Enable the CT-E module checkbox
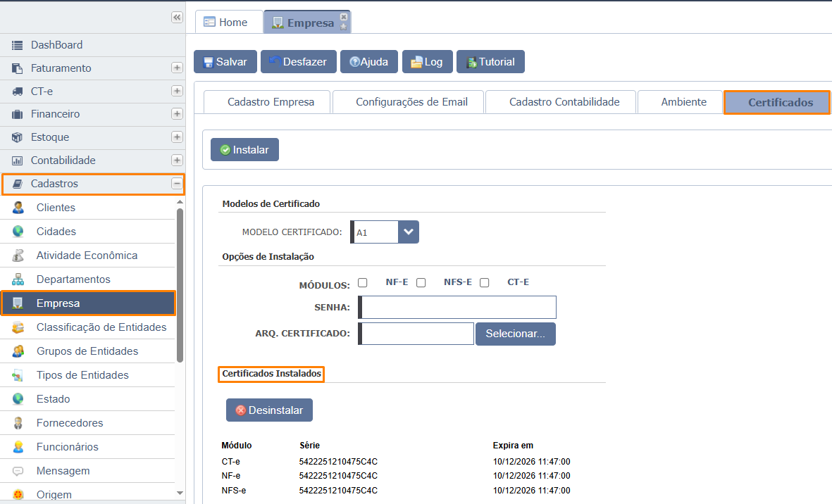The image size is (832, 504). coord(485,282)
